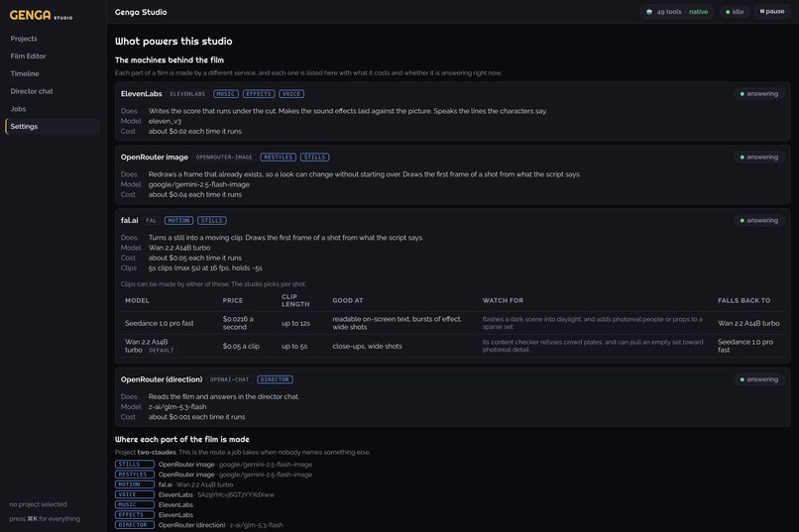
Task: Click the RESTYLES route tag in bottom list
Action: click(135, 475)
